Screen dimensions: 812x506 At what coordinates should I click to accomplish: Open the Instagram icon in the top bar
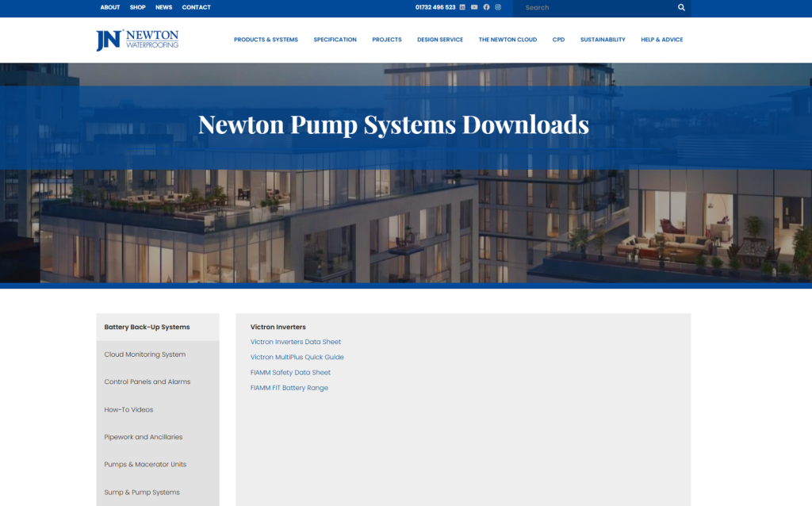click(x=498, y=7)
